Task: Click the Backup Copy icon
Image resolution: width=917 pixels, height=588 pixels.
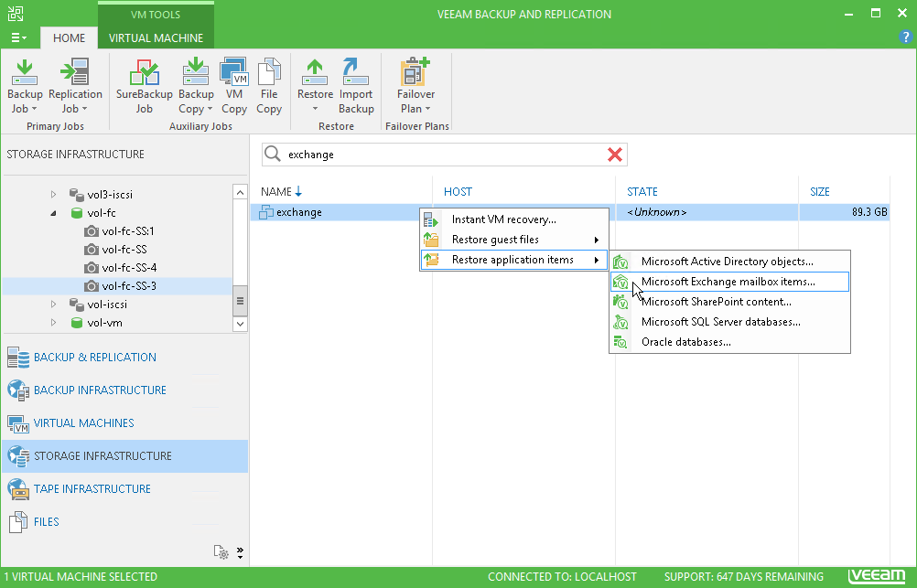Action: (x=195, y=73)
